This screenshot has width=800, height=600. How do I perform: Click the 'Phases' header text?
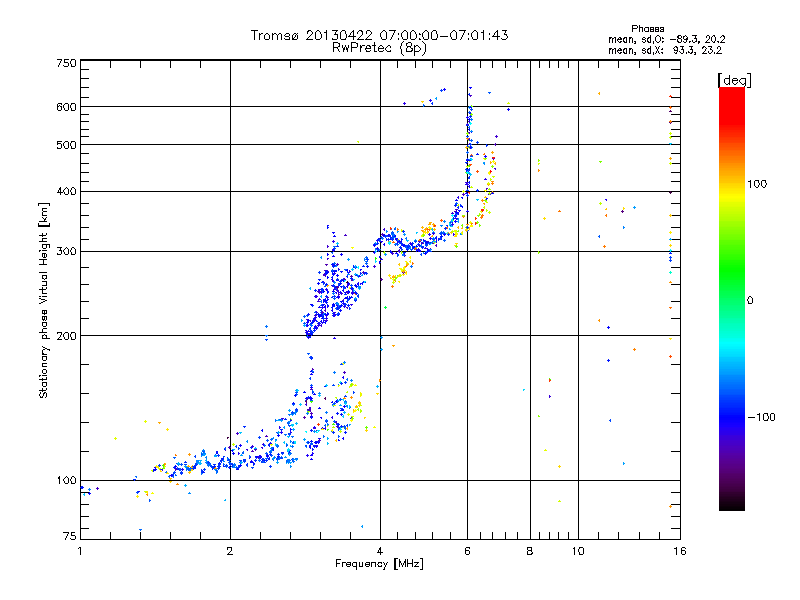[x=647, y=29]
